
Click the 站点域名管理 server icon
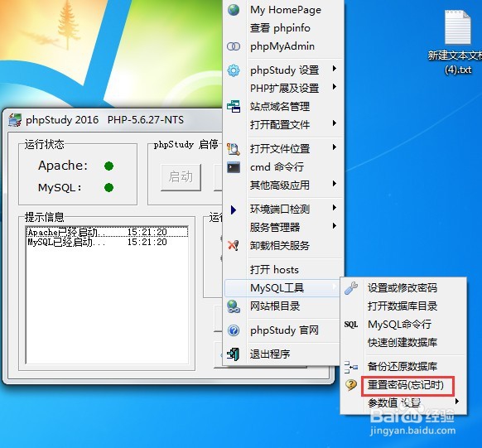click(x=234, y=106)
